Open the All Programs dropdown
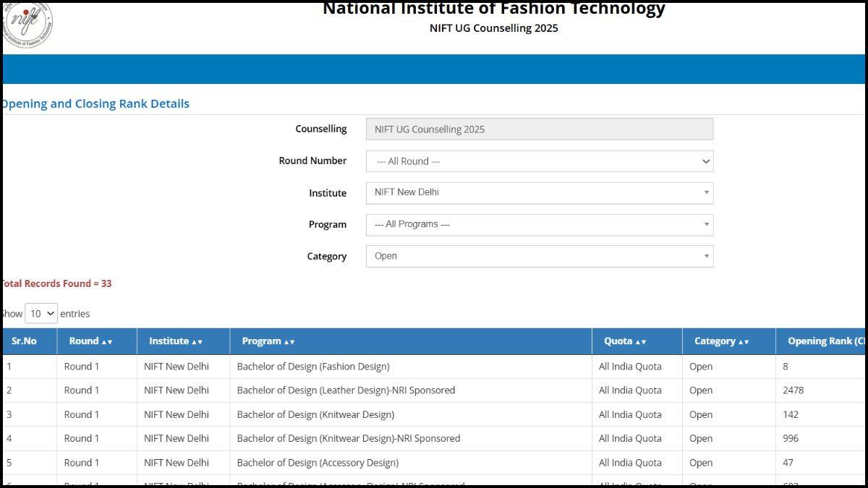 tap(539, 224)
